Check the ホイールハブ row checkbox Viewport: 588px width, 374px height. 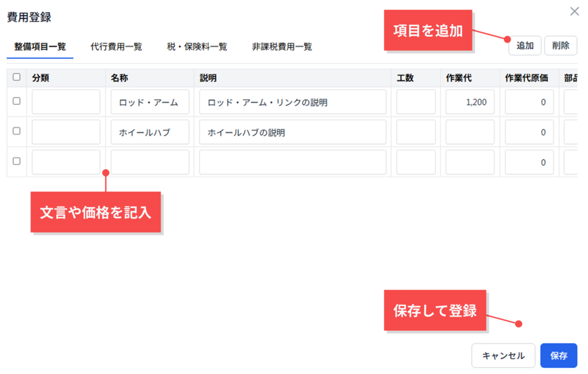click(x=17, y=131)
